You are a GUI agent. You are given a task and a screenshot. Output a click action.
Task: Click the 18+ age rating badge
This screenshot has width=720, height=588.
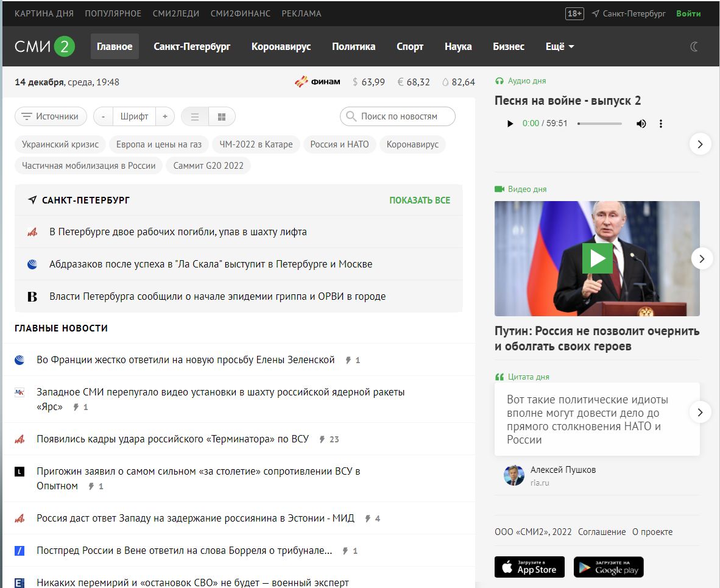tap(574, 13)
